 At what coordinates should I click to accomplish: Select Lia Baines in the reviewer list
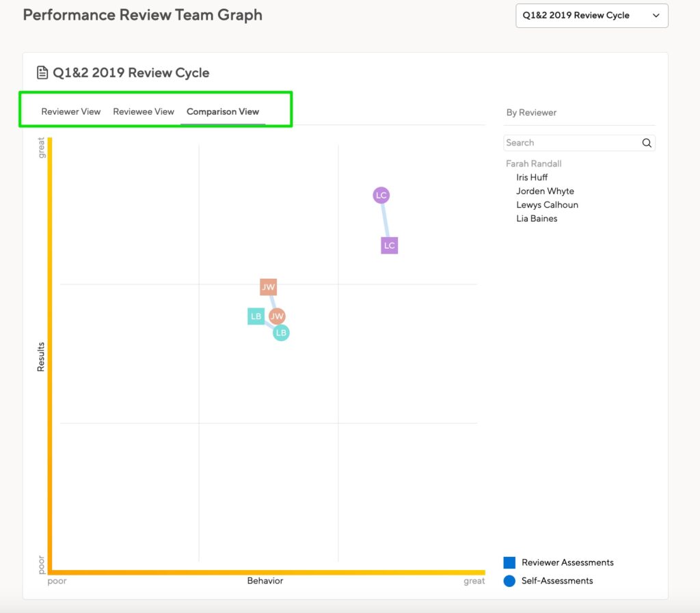coord(537,219)
